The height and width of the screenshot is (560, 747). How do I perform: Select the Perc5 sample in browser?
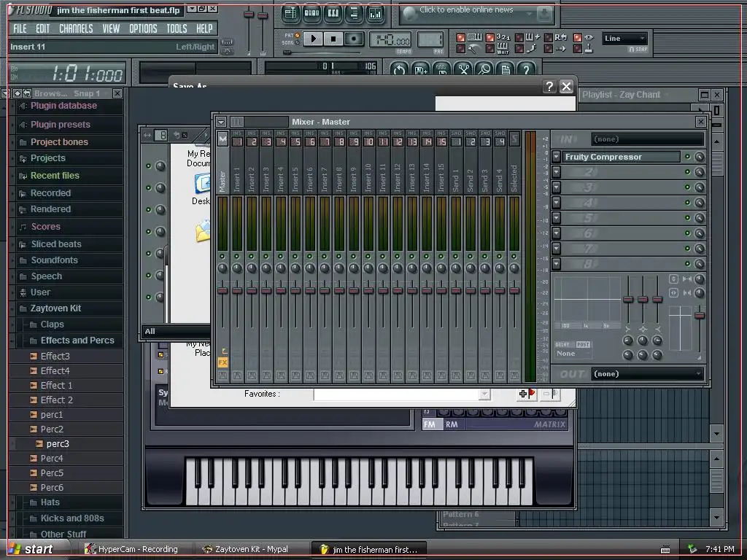pos(66,473)
